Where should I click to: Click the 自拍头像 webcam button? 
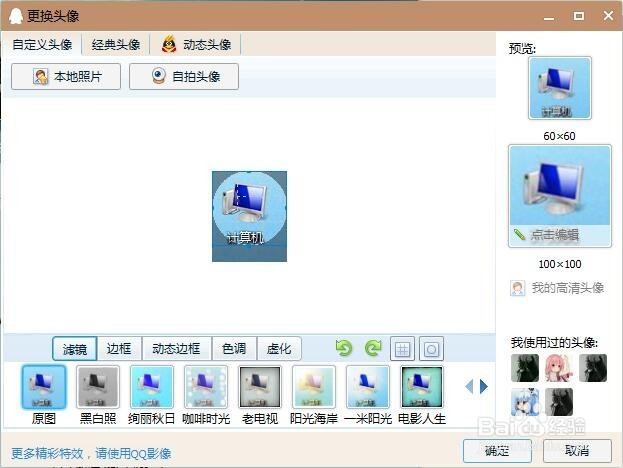click(184, 76)
